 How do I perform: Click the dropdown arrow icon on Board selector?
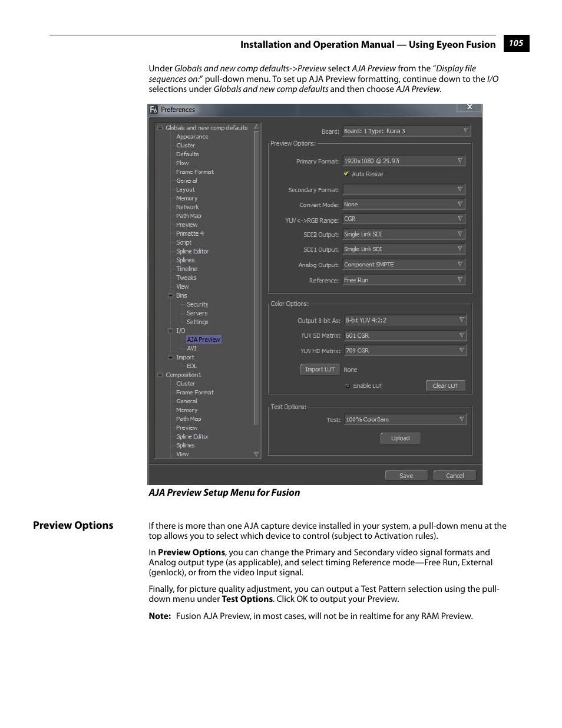coord(466,131)
